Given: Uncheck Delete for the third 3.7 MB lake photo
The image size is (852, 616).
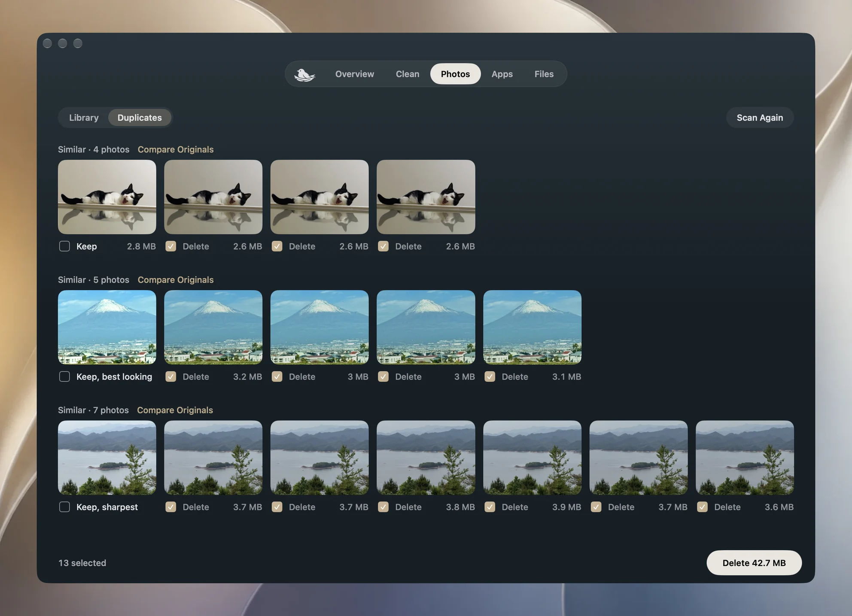Looking at the screenshot, I should [x=596, y=507].
